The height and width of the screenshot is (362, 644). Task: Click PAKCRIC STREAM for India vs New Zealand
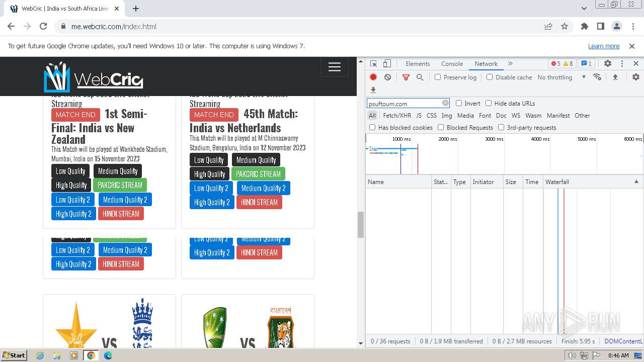(120, 185)
